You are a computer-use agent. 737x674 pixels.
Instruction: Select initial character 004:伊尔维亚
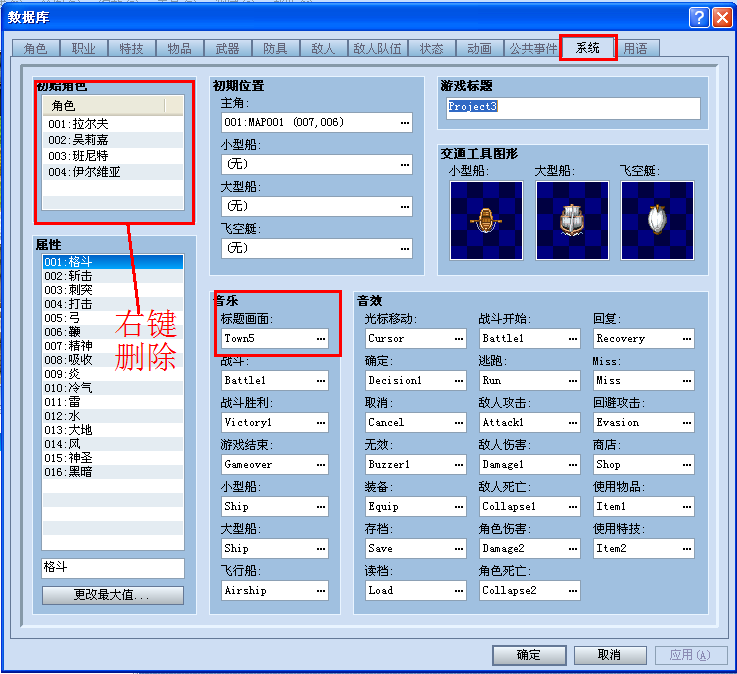point(113,172)
